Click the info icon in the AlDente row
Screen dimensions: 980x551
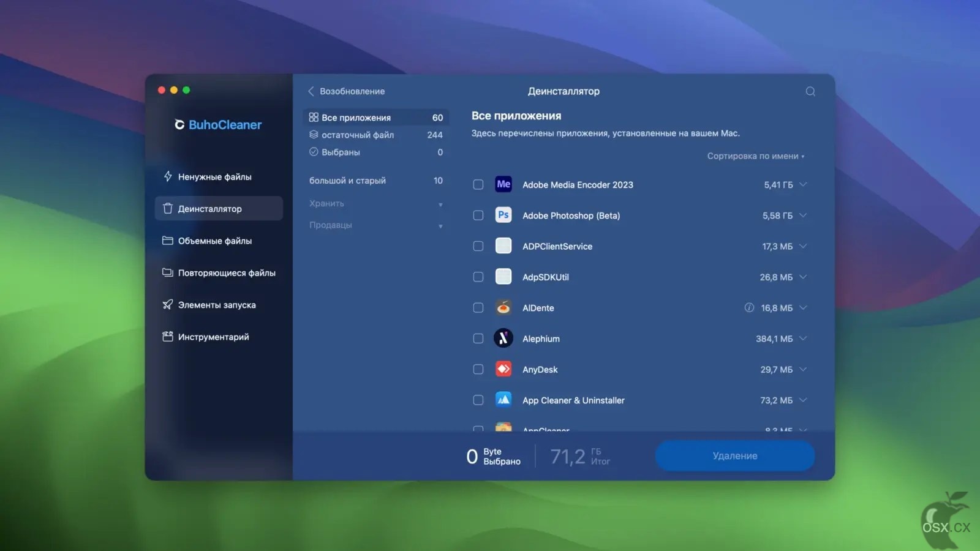click(749, 307)
